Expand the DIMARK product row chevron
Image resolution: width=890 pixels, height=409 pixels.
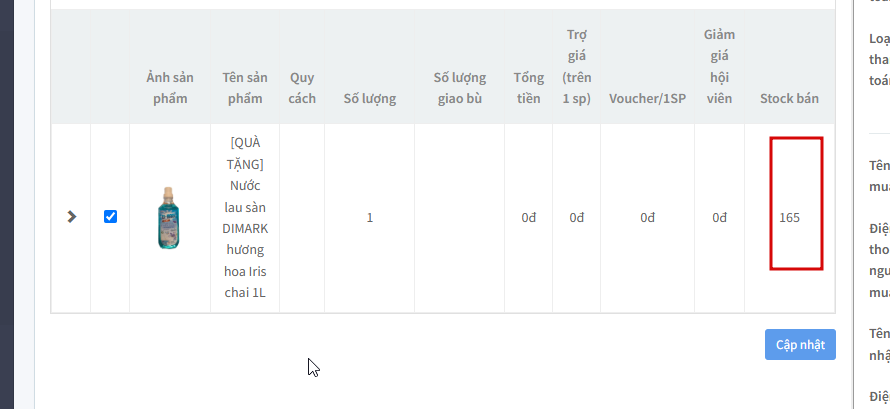(71, 217)
